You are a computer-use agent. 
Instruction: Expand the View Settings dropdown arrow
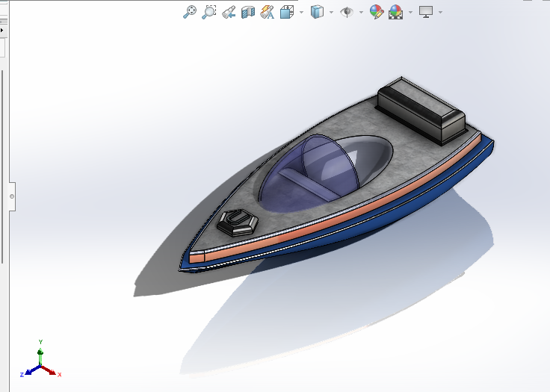click(441, 12)
